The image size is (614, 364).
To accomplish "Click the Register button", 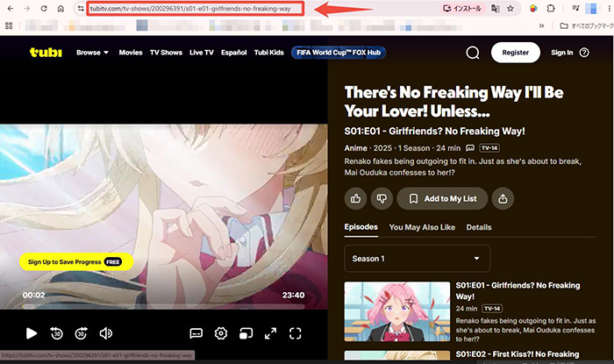I will pos(516,53).
